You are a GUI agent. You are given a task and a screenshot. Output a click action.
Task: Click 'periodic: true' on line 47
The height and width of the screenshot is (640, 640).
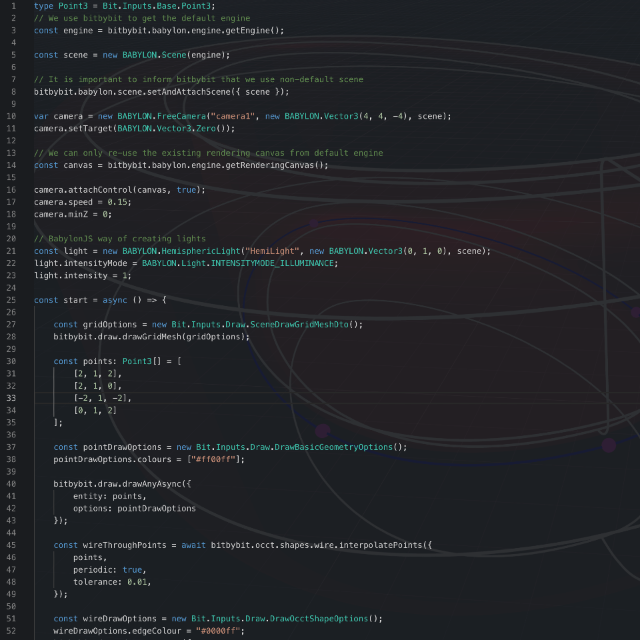pos(107,569)
